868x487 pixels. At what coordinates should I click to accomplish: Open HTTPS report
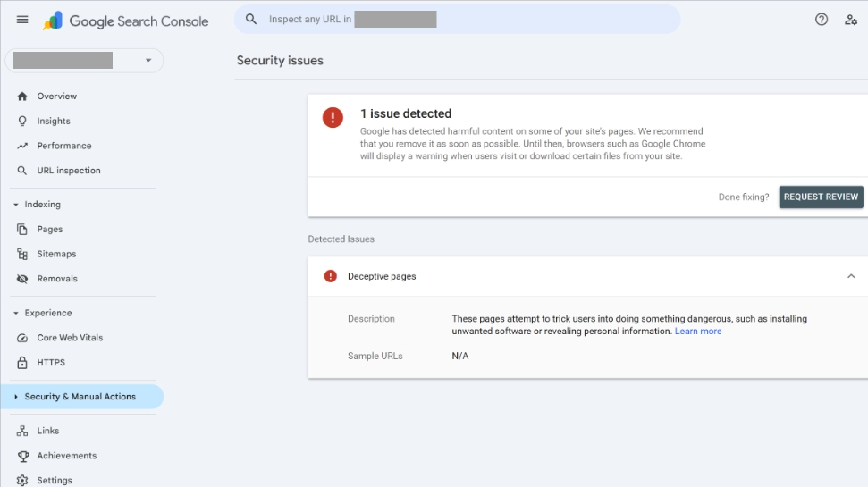pyautogui.click(x=51, y=363)
